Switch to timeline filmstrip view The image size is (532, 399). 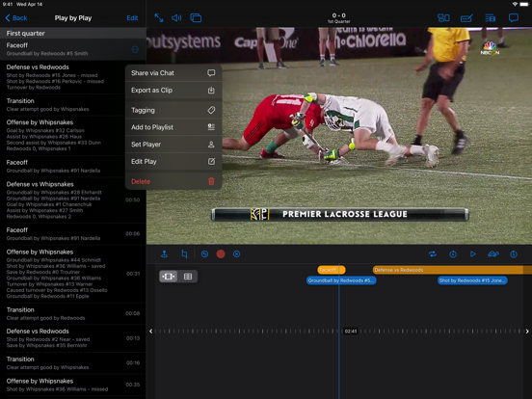[x=169, y=277]
